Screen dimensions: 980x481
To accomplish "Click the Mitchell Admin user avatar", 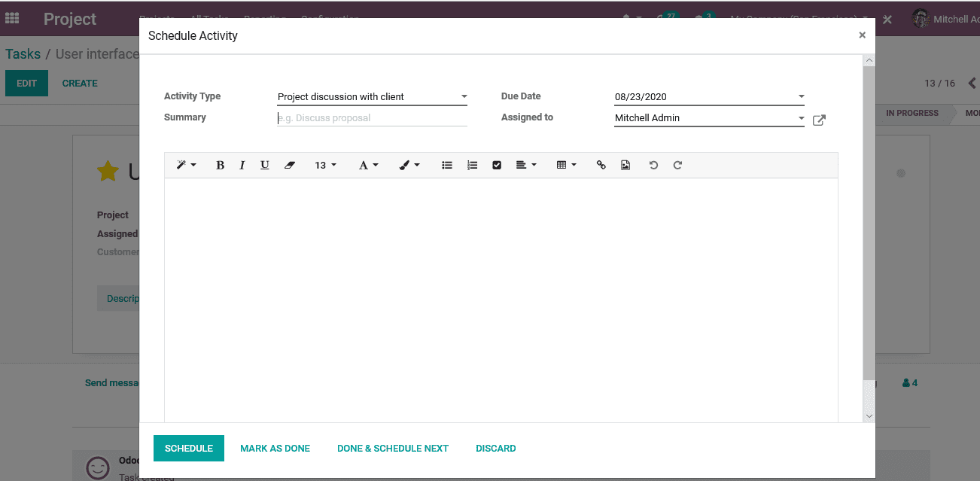I will pyautogui.click(x=921, y=19).
